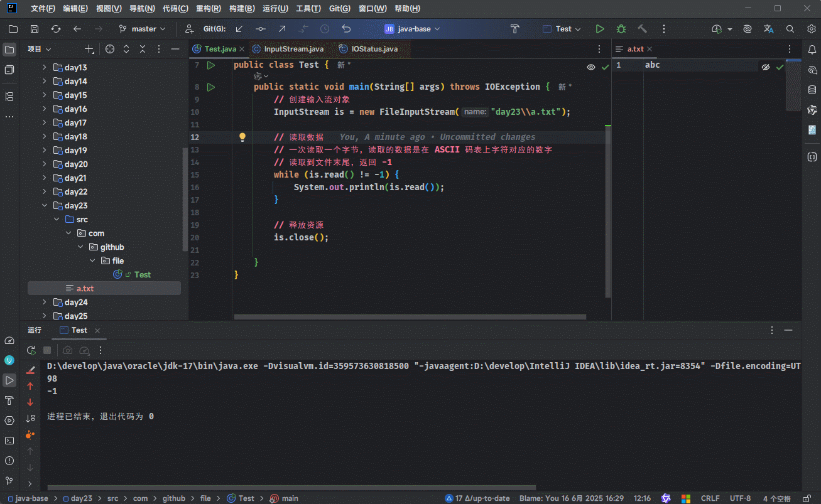The width and height of the screenshot is (821, 504).
Task: Expand the day24 folder
Action: click(x=45, y=303)
